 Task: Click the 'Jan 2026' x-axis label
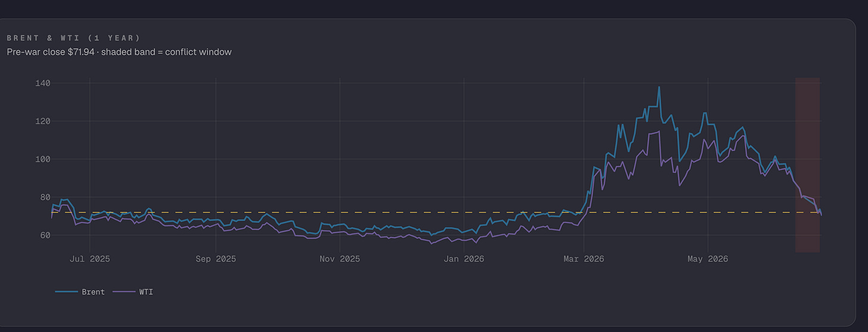pyautogui.click(x=464, y=259)
